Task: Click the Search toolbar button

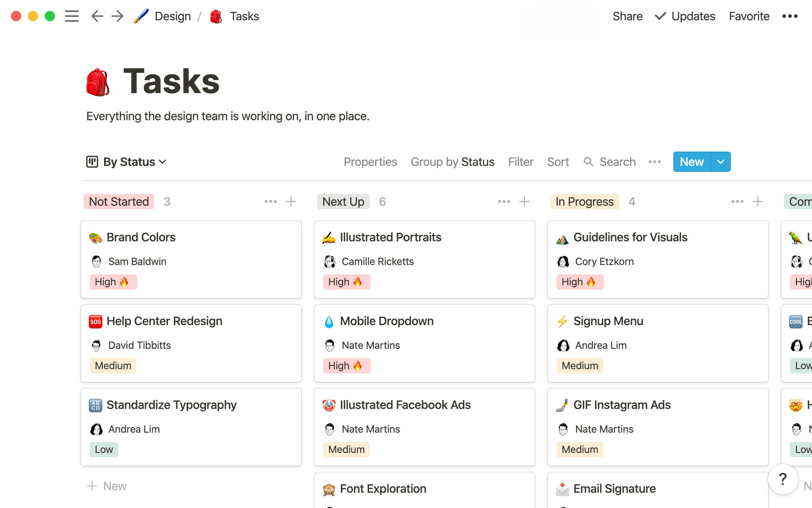Action: click(x=610, y=162)
